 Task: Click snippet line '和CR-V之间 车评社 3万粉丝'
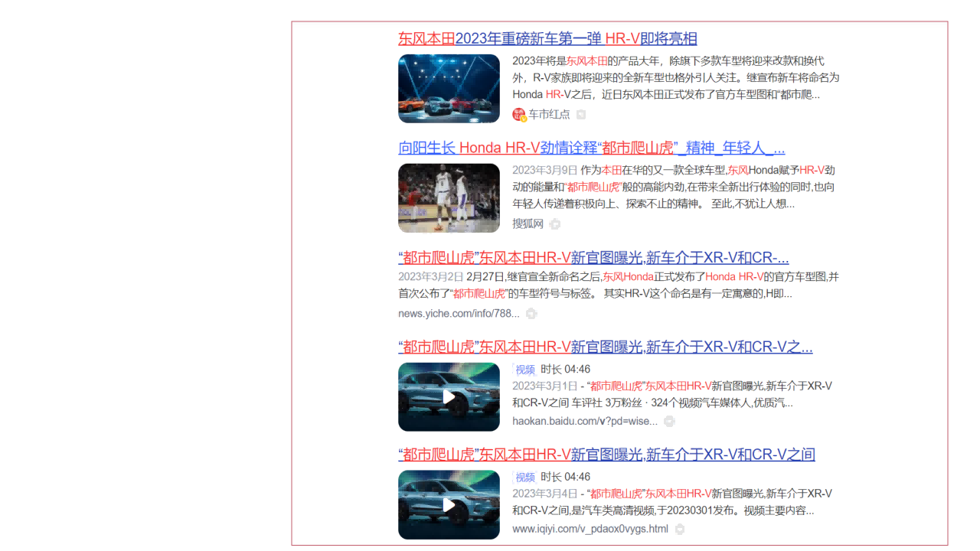(x=652, y=403)
